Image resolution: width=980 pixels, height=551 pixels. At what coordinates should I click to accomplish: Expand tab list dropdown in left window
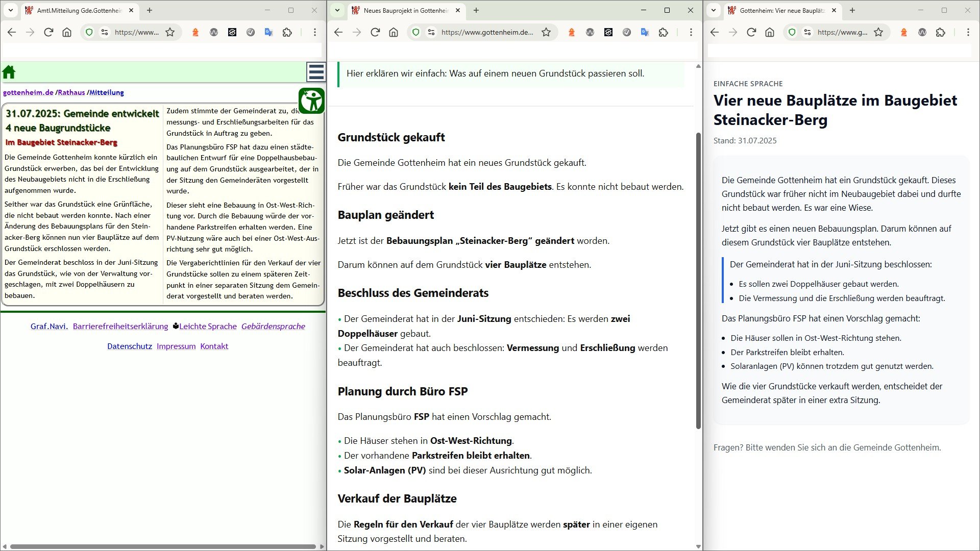[10, 10]
